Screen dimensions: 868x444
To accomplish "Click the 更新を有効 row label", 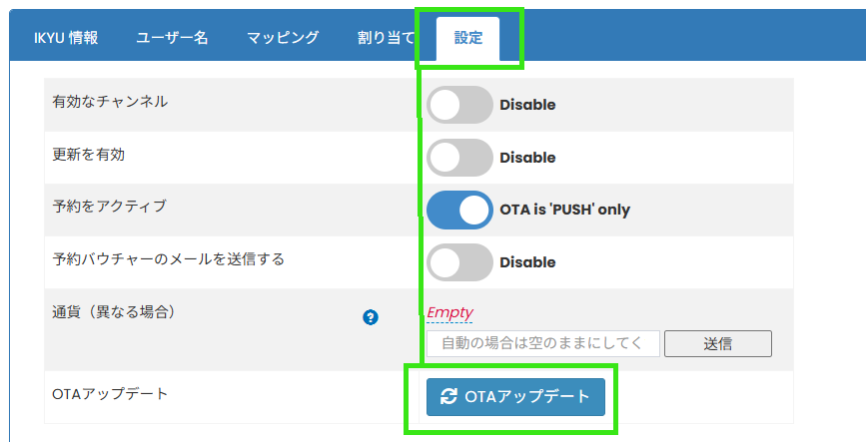I will (x=89, y=155).
